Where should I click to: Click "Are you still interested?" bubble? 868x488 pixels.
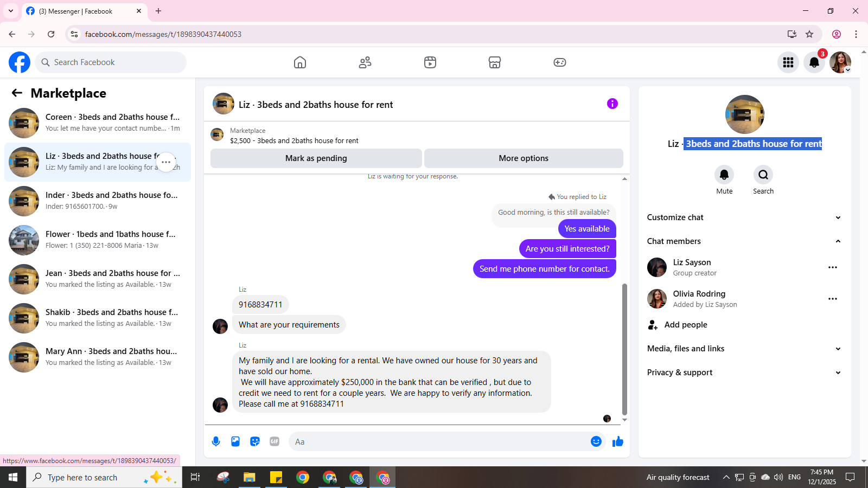567,249
